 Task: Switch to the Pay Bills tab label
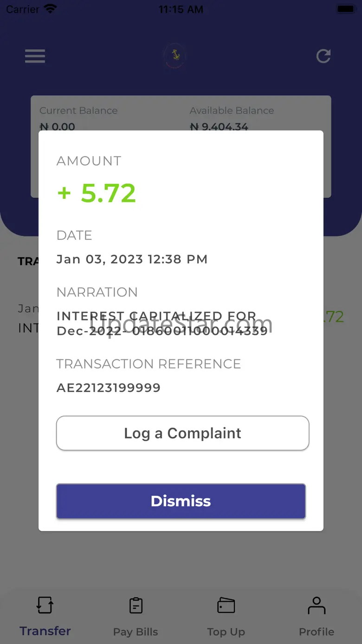[136, 632]
